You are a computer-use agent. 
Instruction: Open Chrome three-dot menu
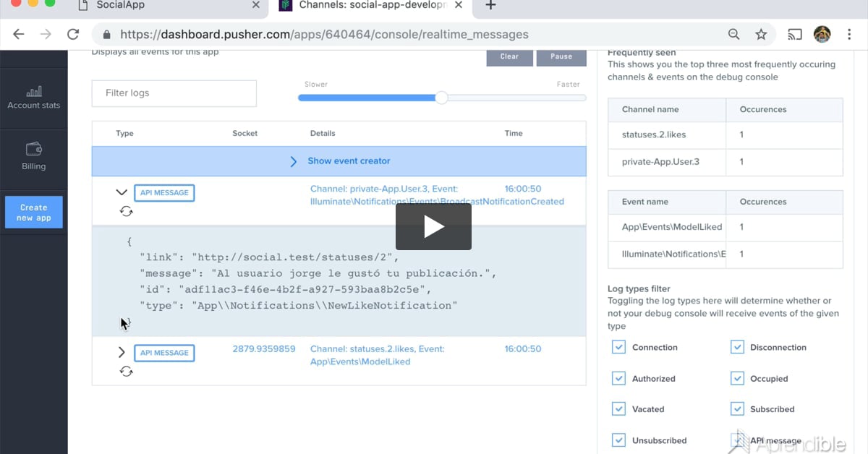pos(848,34)
